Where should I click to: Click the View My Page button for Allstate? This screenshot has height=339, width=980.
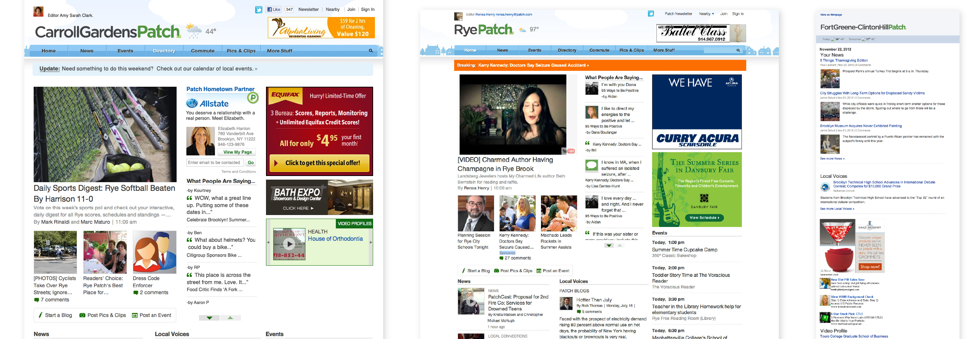coord(237,152)
